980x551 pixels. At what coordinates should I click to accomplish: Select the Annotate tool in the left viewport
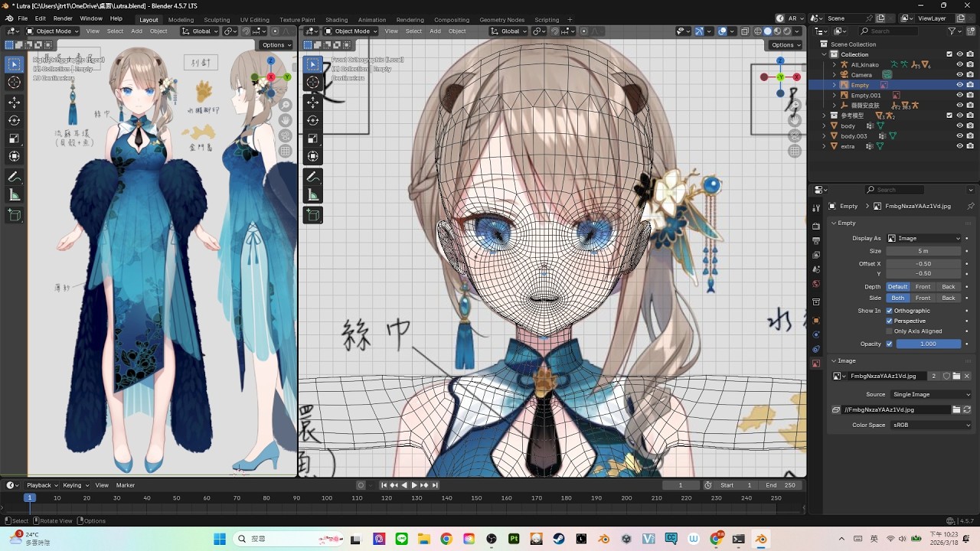click(x=14, y=177)
